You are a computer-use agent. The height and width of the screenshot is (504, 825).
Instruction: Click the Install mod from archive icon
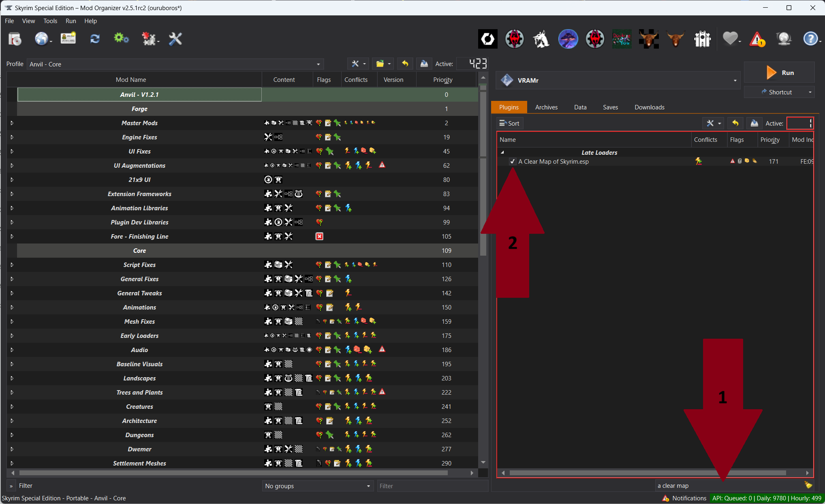15,39
